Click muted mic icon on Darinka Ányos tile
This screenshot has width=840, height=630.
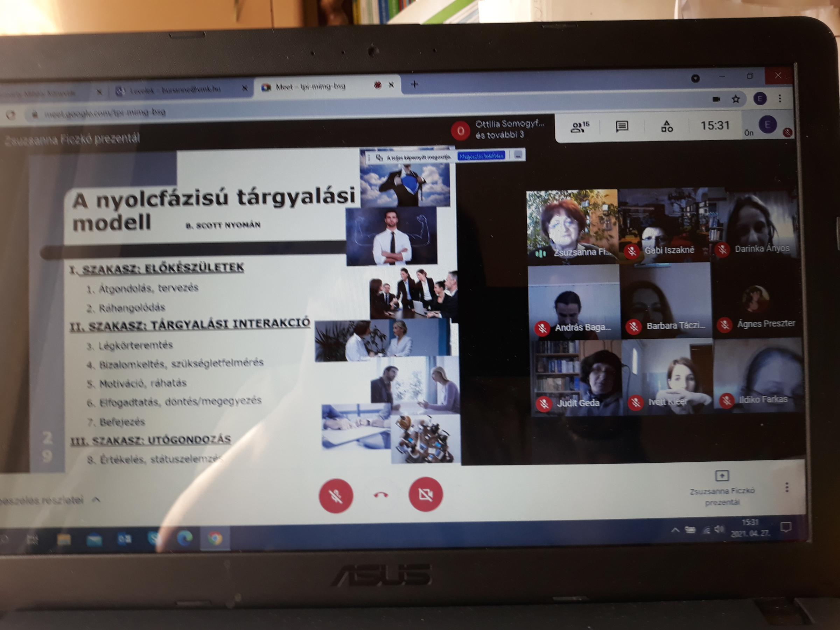[722, 250]
